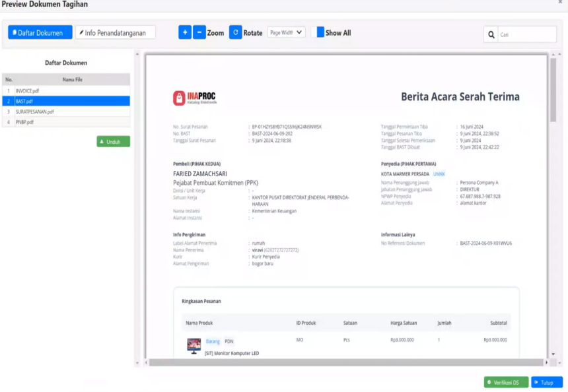Click the search magnifier icon
This screenshot has width=568, height=392.
491,34
